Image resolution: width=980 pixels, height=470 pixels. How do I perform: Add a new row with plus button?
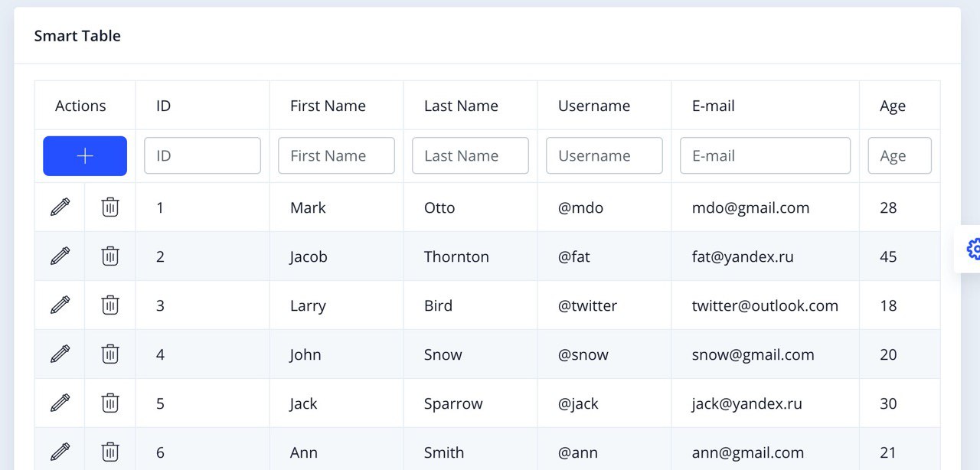tap(85, 156)
